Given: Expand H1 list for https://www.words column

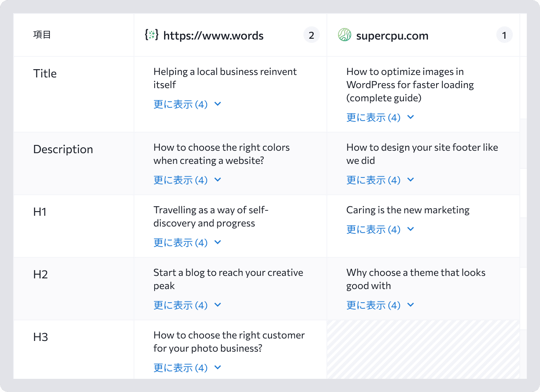Looking at the screenshot, I should [x=188, y=243].
